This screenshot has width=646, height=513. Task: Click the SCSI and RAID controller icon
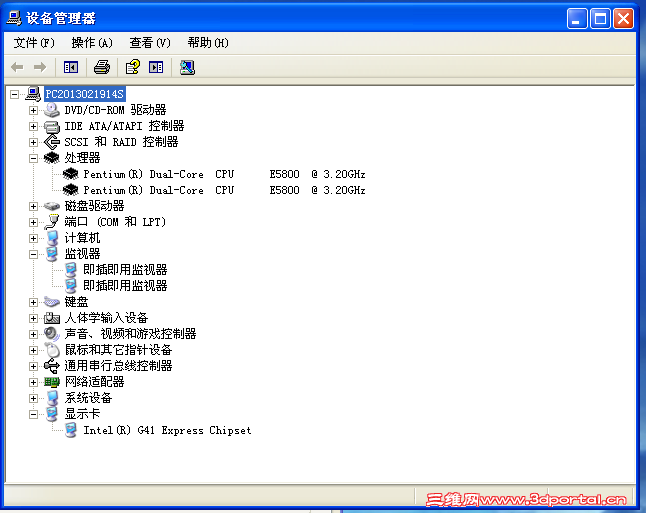(x=52, y=142)
